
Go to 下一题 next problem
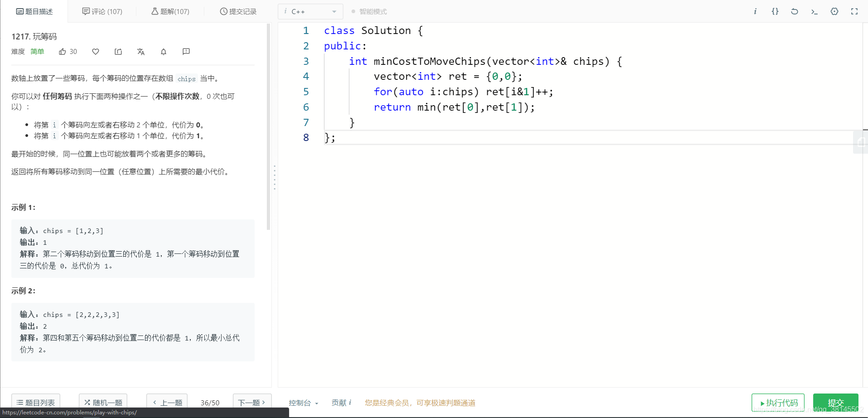point(252,402)
